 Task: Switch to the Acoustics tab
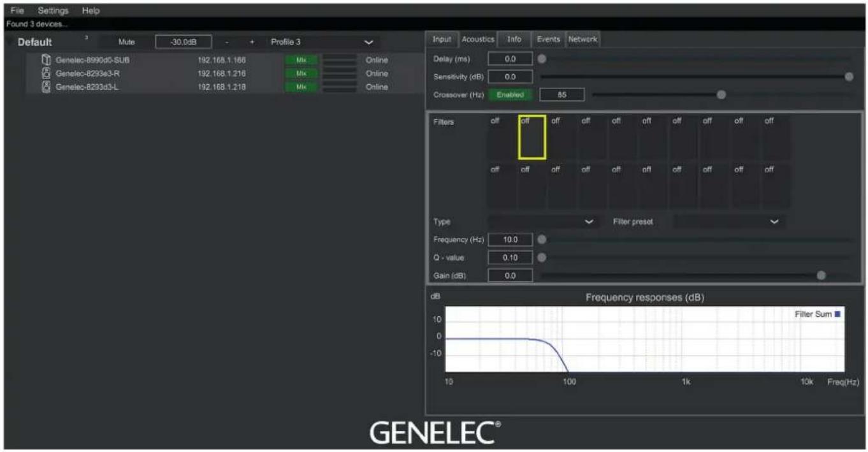click(x=478, y=40)
